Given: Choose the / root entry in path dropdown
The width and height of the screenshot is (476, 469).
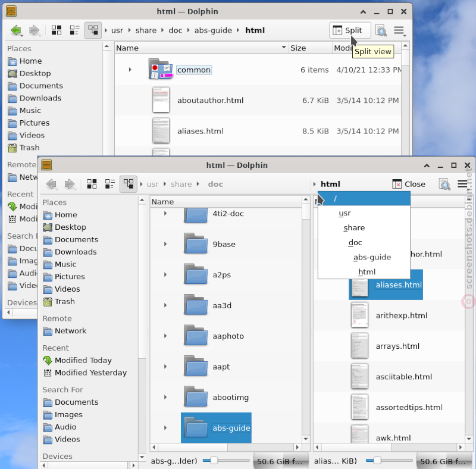Looking at the screenshot, I should pyautogui.click(x=364, y=199).
